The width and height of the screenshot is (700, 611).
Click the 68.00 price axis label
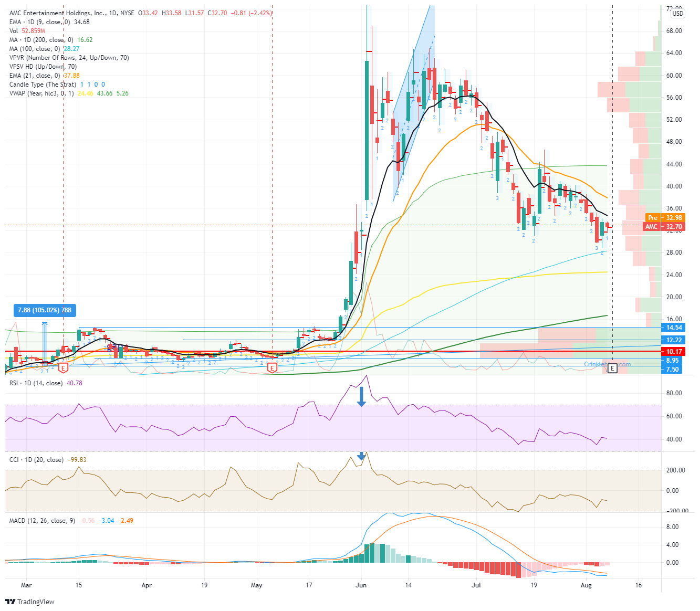pos(674,31)
